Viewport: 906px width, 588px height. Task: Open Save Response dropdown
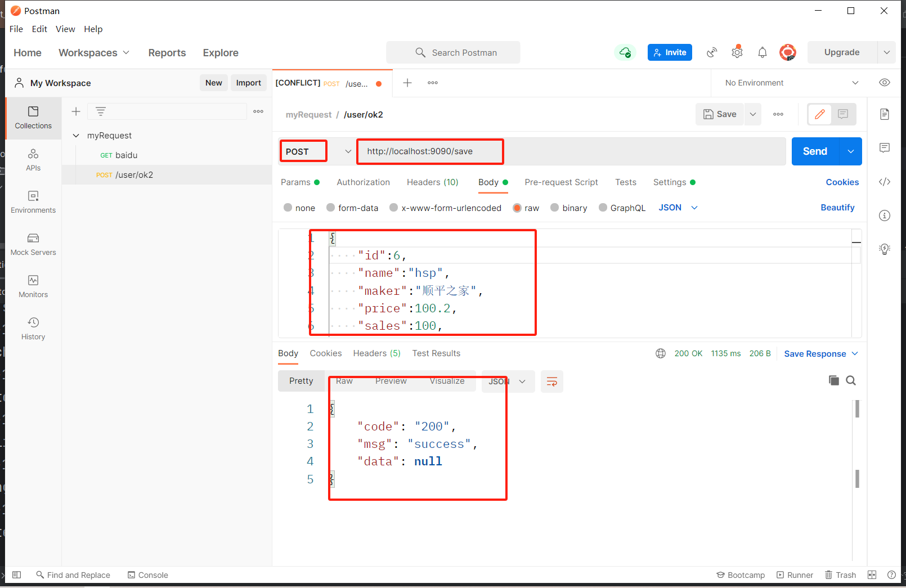coord(821,353)
